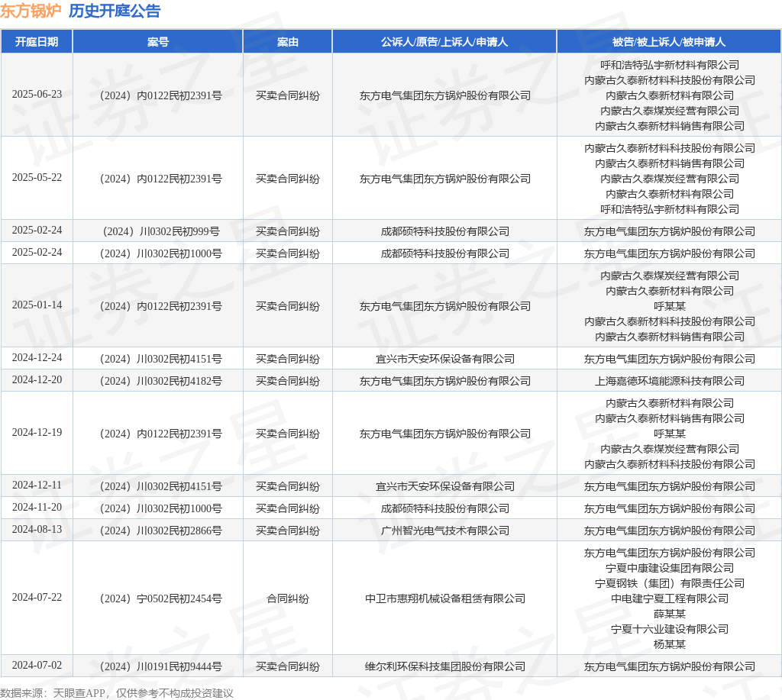Select defendant 东方电气集团东方锅炉股份有限公司 in 2024-07-02 row
Screen dimensions: 782x700
(669, 666)
